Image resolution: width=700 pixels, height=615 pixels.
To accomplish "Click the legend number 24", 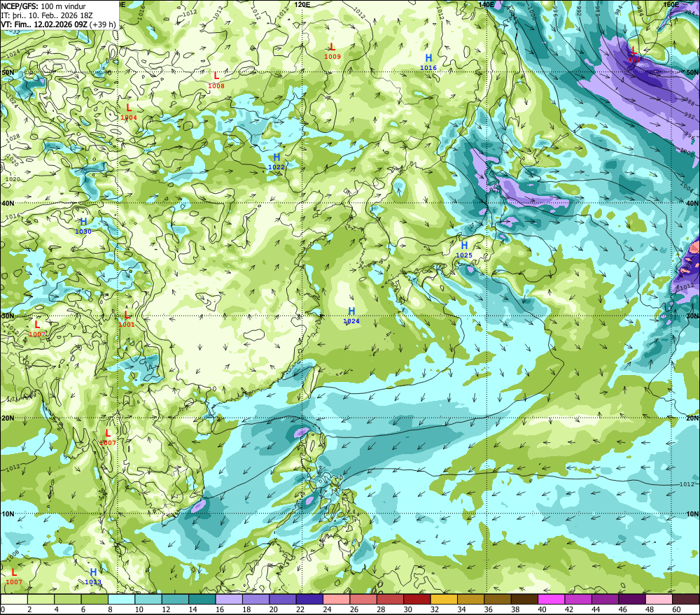I will tap(327, 609).
